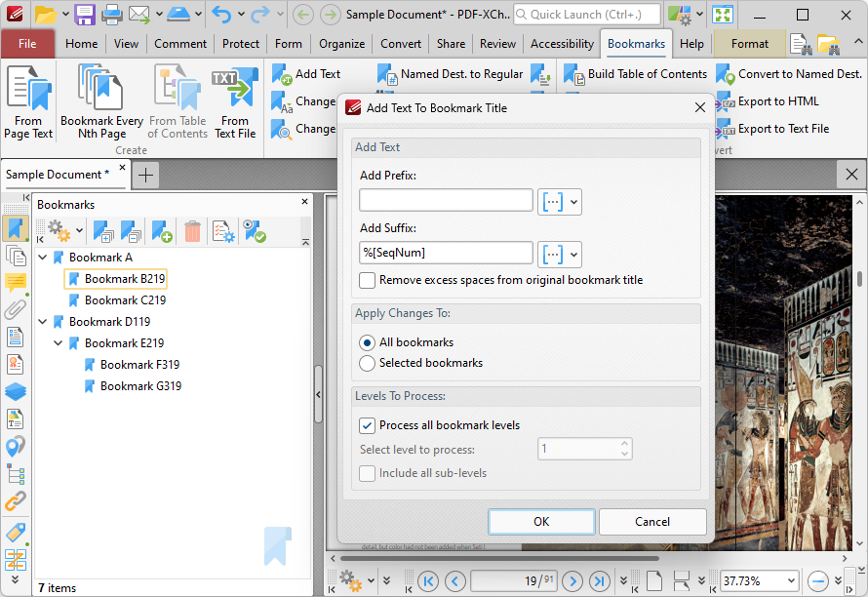Close the Sample Document tab
The width and height of the screenshot is (868, 597).
coord(122,167)
